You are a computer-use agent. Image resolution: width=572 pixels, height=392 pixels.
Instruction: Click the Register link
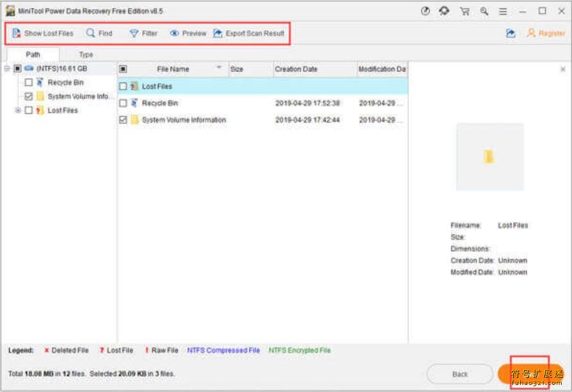546,33
